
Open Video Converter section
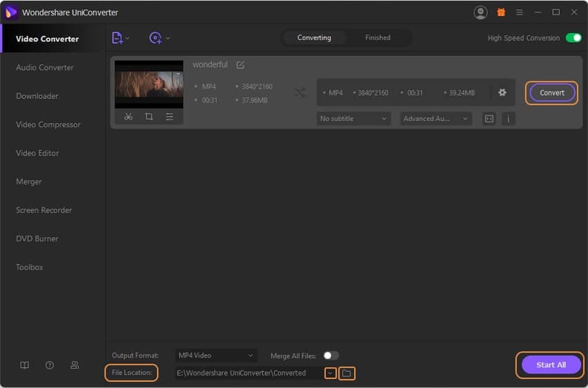pyautogui.click(x=47, y=39)
